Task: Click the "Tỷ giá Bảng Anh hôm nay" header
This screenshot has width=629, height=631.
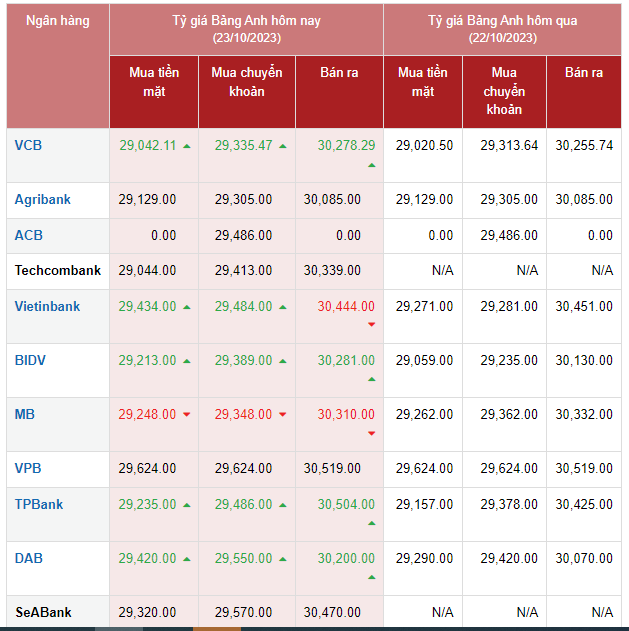Action: 246,21
